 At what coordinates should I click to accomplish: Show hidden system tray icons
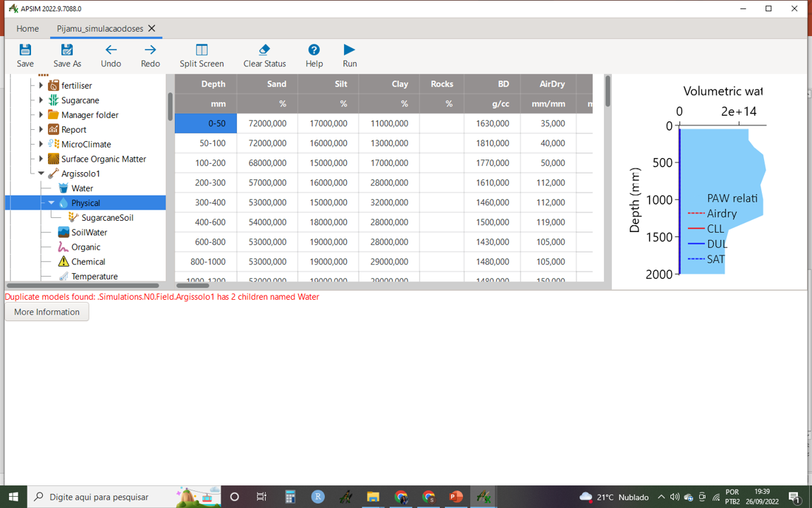(x=661, y=497)
